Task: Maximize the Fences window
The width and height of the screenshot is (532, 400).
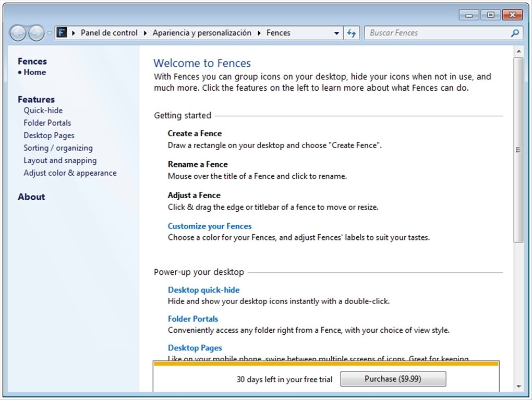Action: [x=491, y=15]
